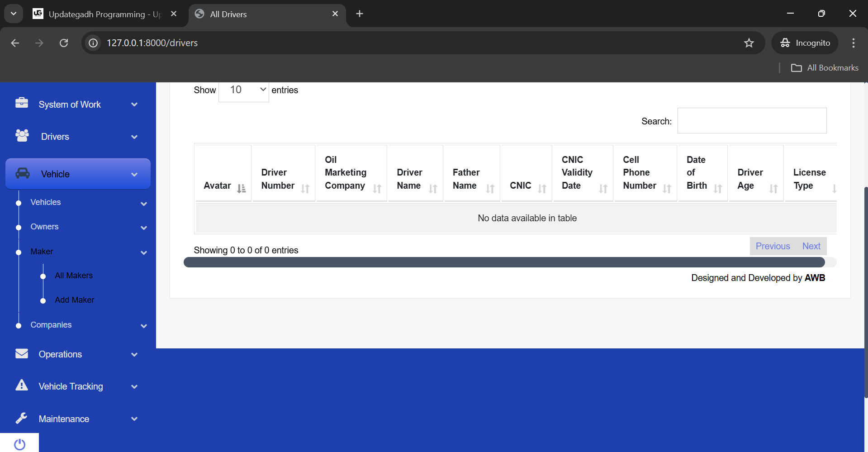Click the Operations envelope icon
This screenshot has width=868, height=452.
click(x=21, y=354)
